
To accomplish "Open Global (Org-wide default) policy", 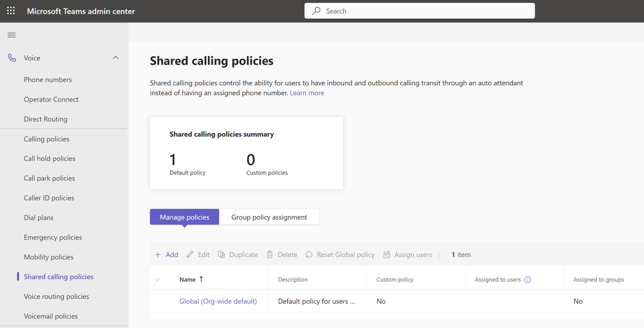I will pyautogui.click(x=218, y=301).
